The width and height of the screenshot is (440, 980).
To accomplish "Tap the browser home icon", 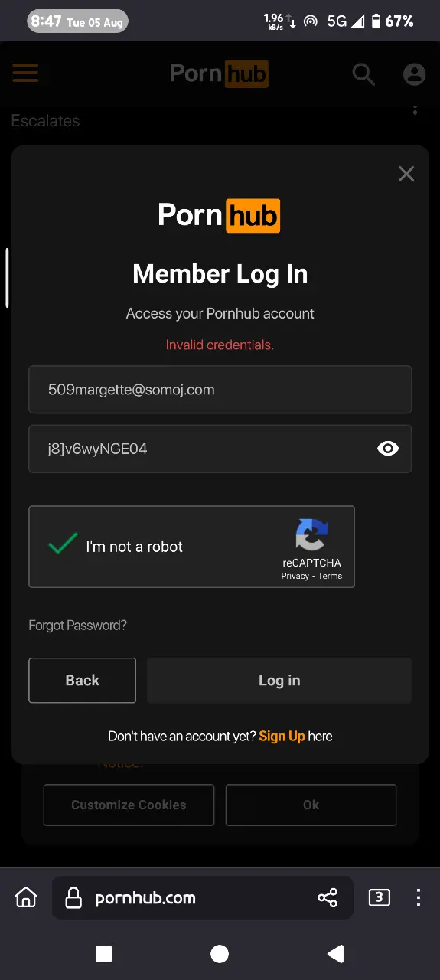I will click(26, 897).
